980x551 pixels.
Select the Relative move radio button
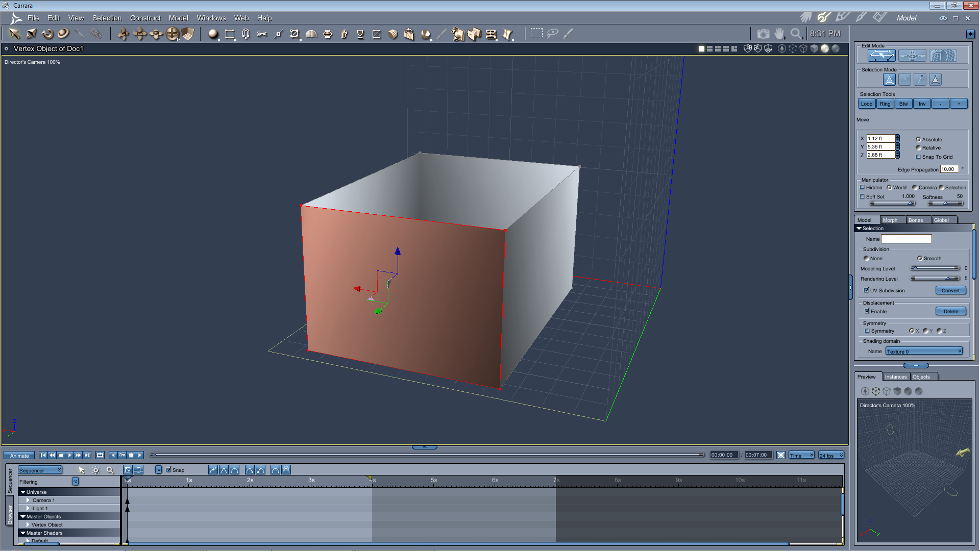point(918,148)
